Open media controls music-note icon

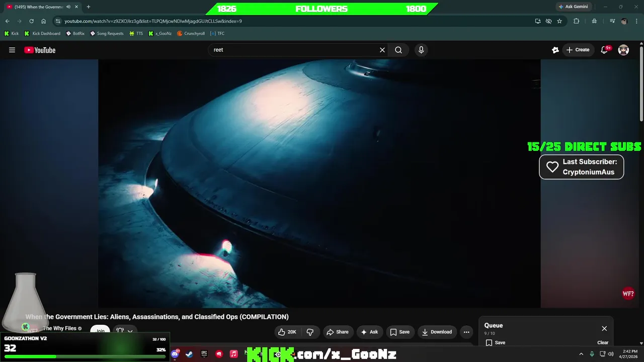tap(612, 21)
